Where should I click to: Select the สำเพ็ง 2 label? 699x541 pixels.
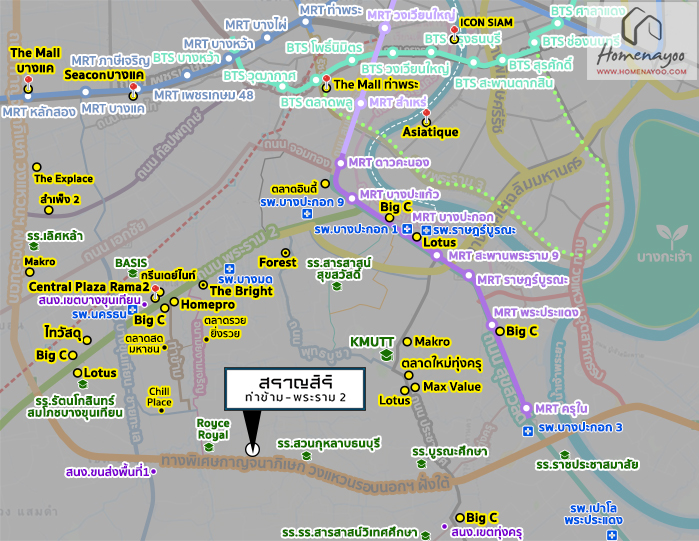[x=60, y=199]
